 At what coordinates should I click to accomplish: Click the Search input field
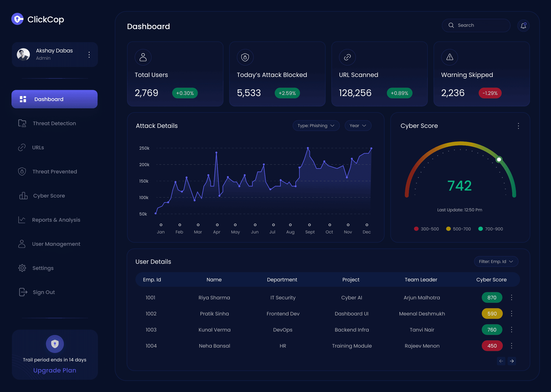pos(476,25)
